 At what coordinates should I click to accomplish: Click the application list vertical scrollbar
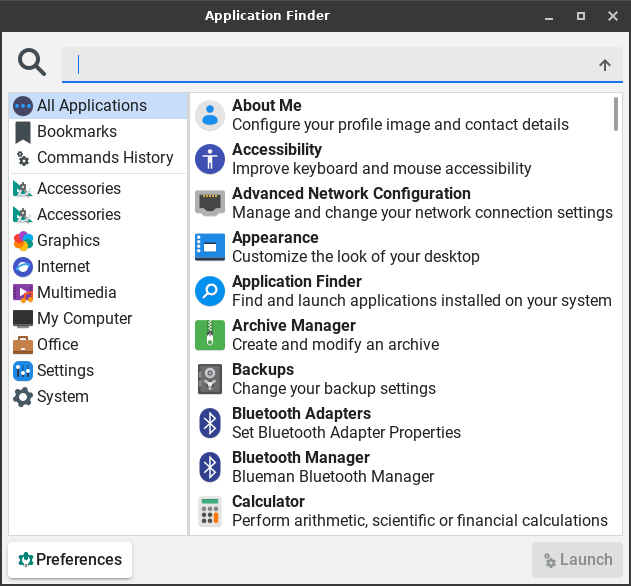(x=616, y=114)
